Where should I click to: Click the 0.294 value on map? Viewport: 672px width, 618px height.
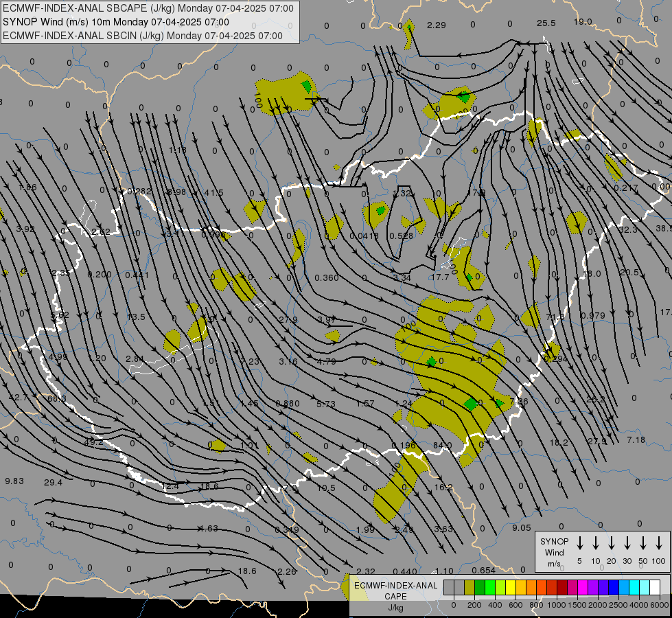coord(556,358)
